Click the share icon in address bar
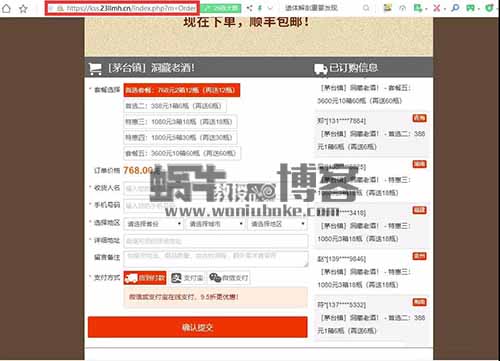The height and width of the screenshot is (361, 500). 249,8
